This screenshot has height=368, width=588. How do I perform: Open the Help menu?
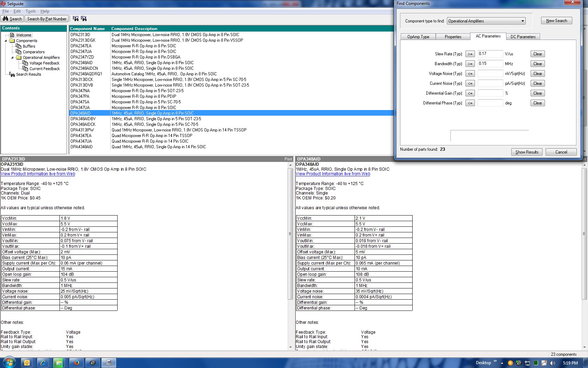(x=45, y=11)
